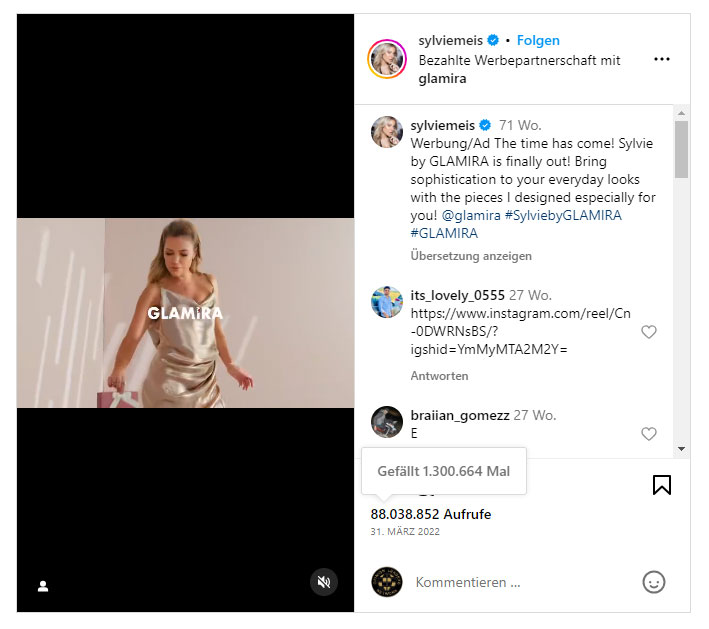
Task: Click the glamira partnership brand link
Action: (x=444, y=77)
